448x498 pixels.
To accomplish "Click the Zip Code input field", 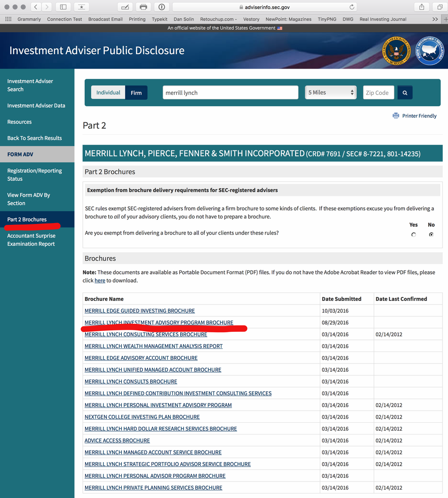I will (x=379, y=92).
